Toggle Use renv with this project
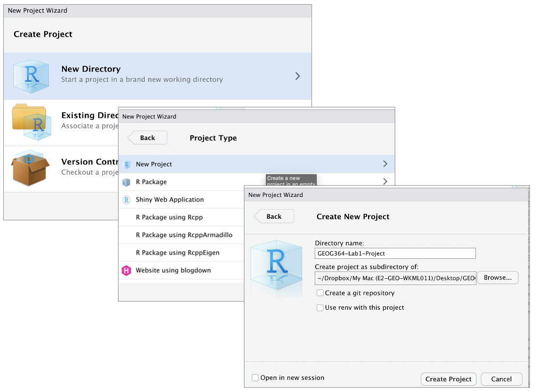 (x=320, y=308)
